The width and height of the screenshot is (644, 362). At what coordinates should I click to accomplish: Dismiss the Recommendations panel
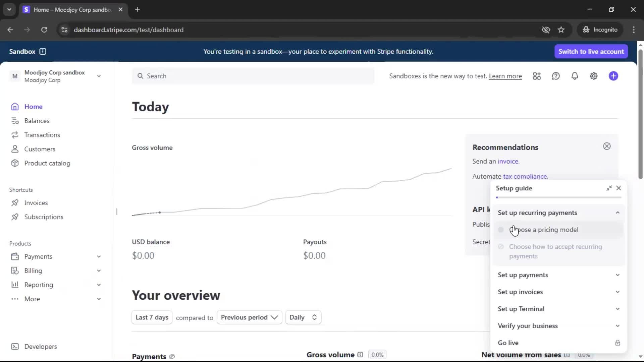606,146
